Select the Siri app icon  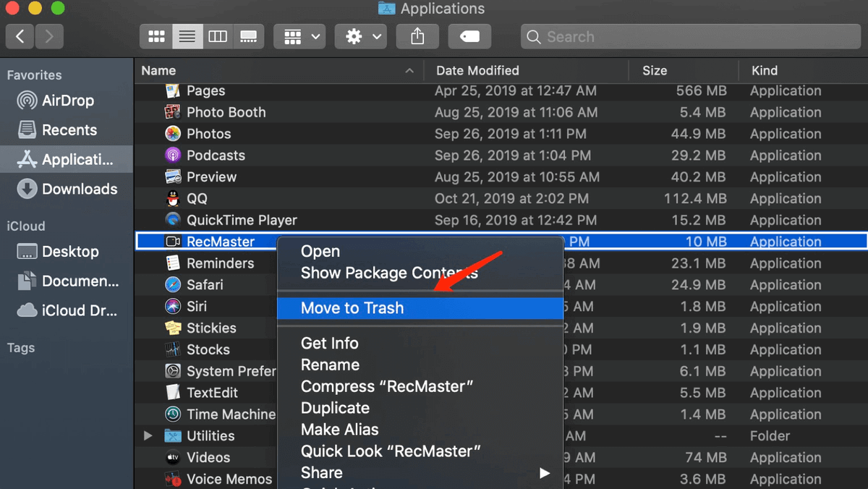point(172,307)
